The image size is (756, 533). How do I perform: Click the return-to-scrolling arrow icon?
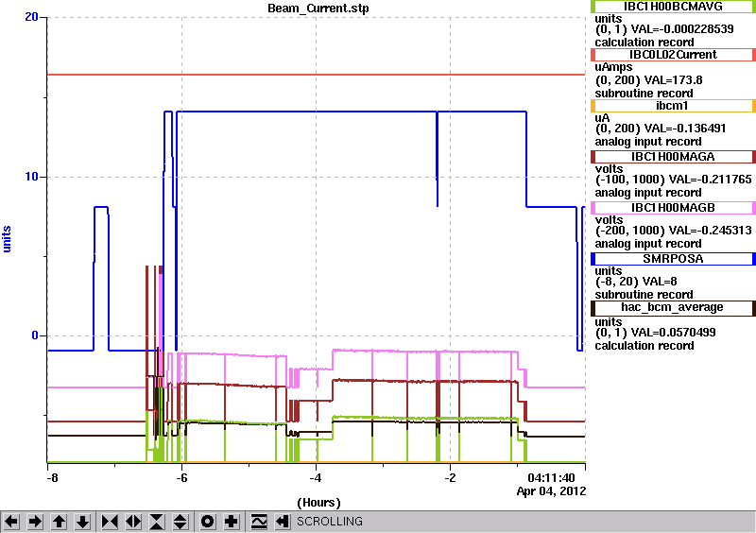coord(283,522)
